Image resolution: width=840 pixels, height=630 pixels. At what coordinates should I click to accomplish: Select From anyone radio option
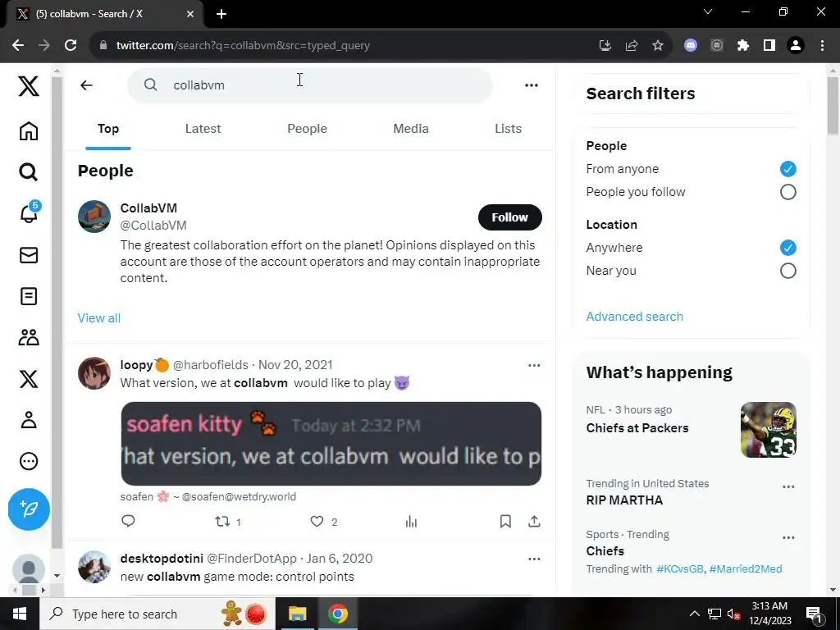coord(788,169)
